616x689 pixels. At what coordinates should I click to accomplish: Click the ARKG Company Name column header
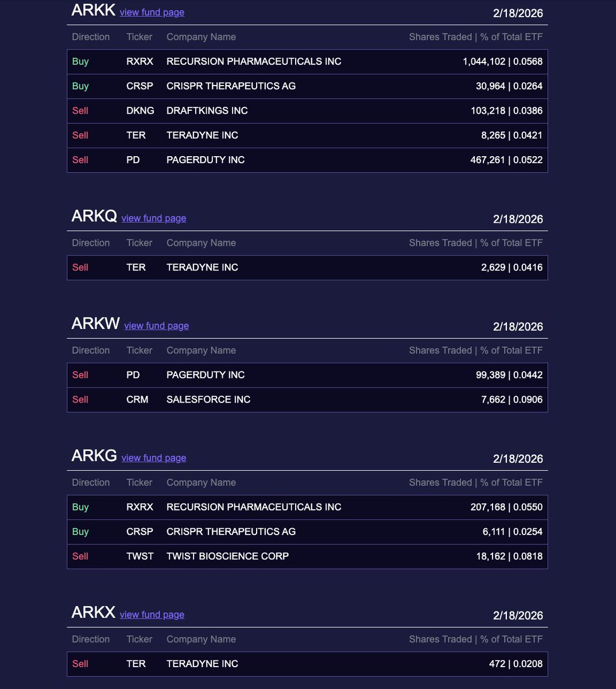(201, 482)
